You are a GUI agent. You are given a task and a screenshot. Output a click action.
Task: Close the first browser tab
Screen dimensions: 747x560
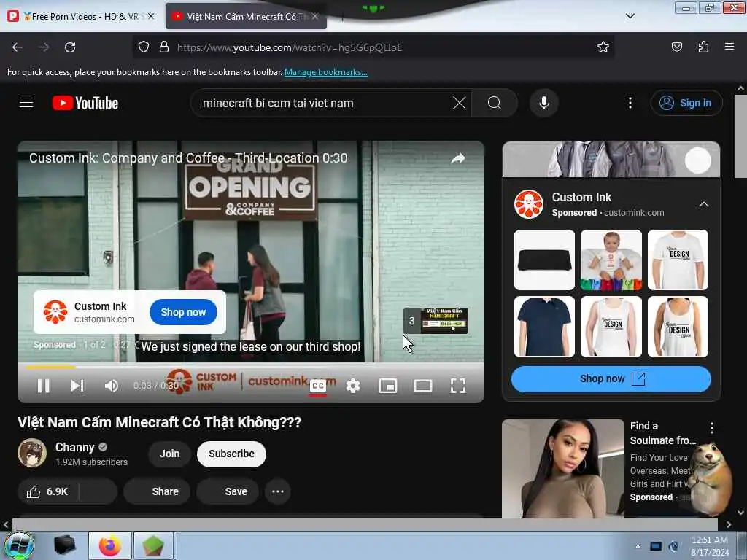click(x=151, y=16)
